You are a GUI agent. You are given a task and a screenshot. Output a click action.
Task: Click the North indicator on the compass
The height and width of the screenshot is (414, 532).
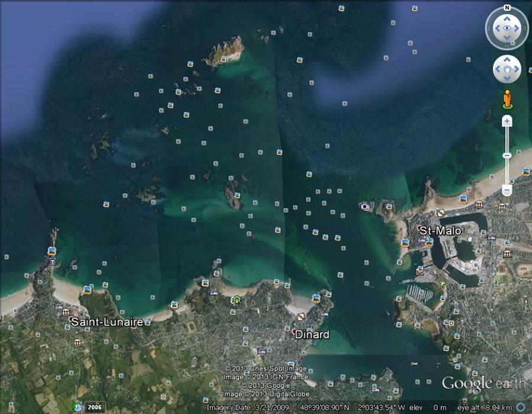(507, 8)
